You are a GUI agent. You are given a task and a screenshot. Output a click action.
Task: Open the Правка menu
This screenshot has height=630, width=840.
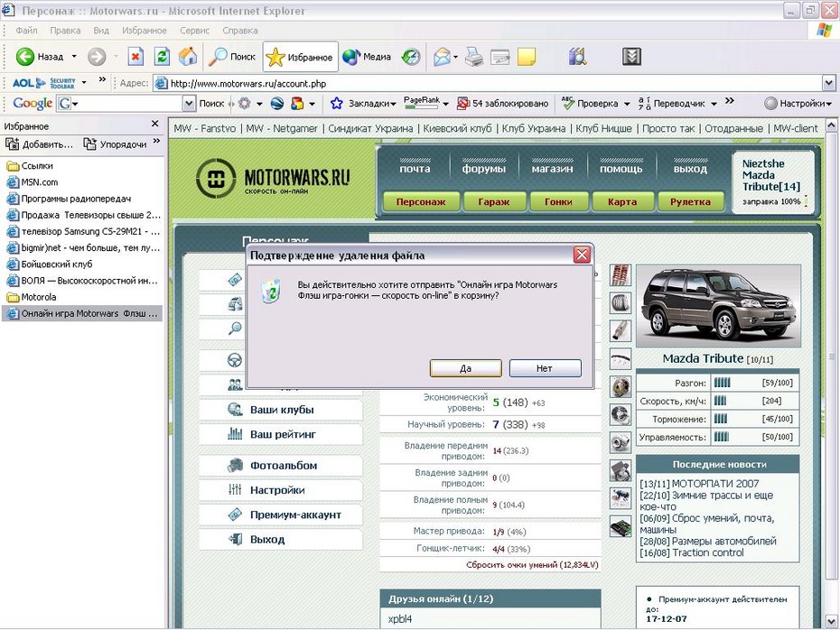(65, 31)
